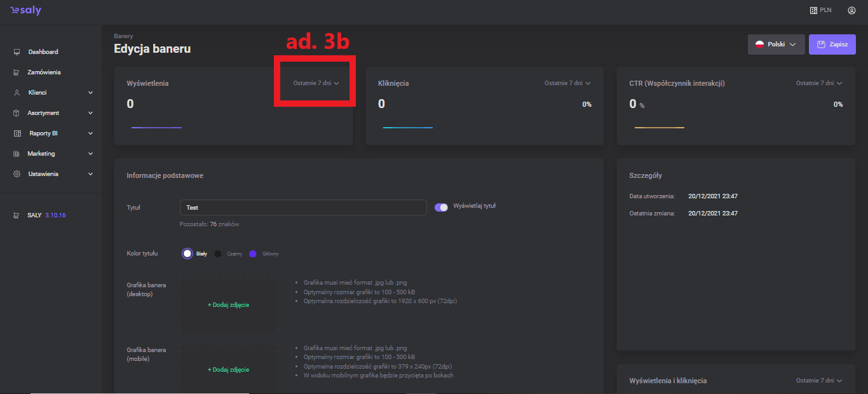Open the Polski language dropdown
The height and width of the screenshot is (394, 868).
[x=776, y=44]
